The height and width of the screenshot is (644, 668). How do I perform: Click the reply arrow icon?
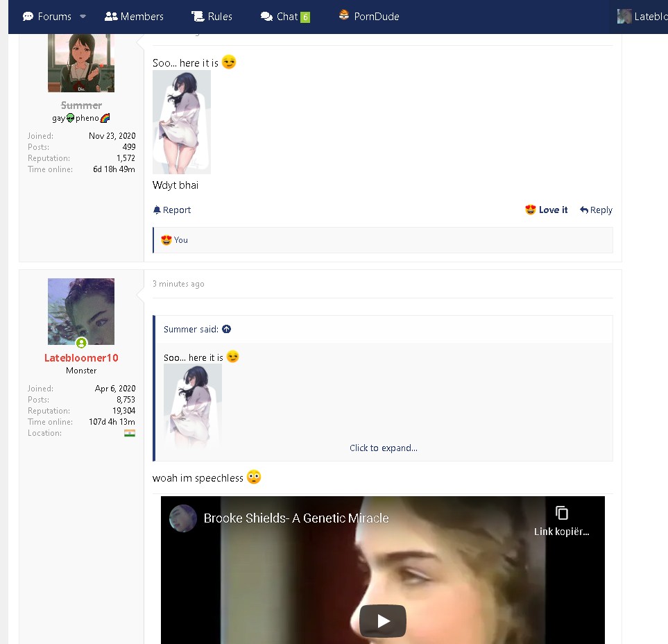[584, 210]
